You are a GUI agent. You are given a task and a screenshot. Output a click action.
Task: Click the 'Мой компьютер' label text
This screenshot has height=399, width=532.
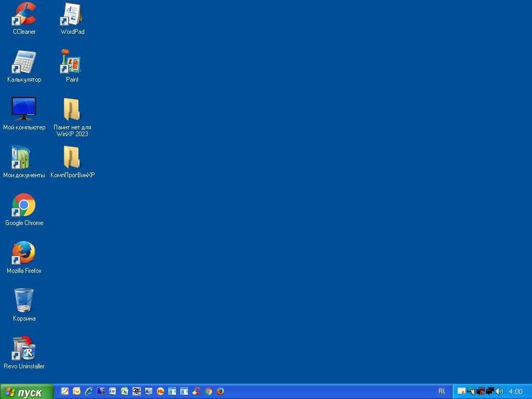tap(24, 127)
